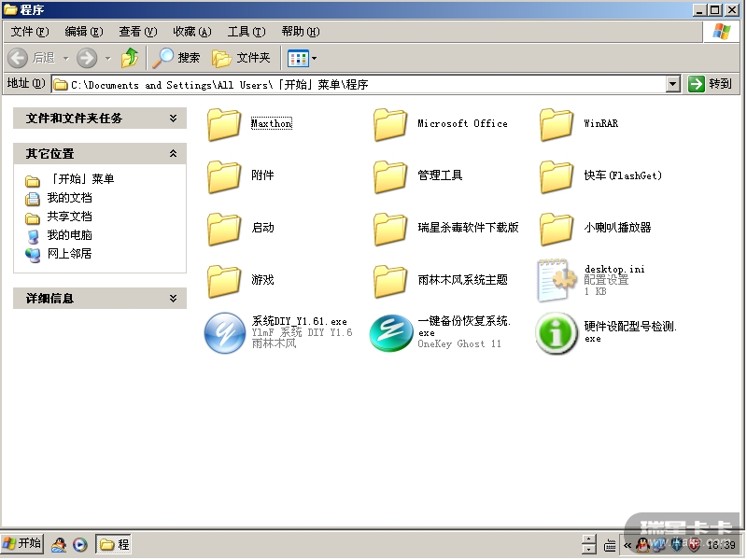Image resolution: width=747 pixels, height=560 pixels.
Task: Open the Views dropdown arrow
Action: (314, 59)
